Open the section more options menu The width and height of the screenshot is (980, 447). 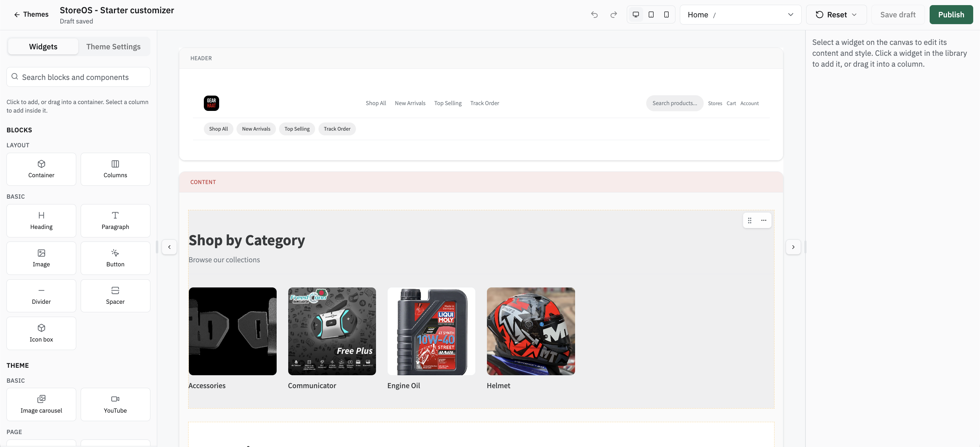[x=764, y=220]
